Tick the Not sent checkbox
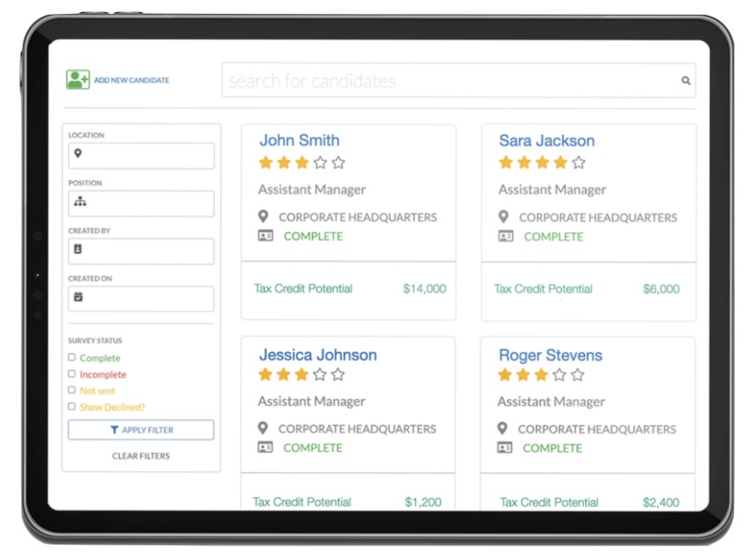 click(72, 390)
